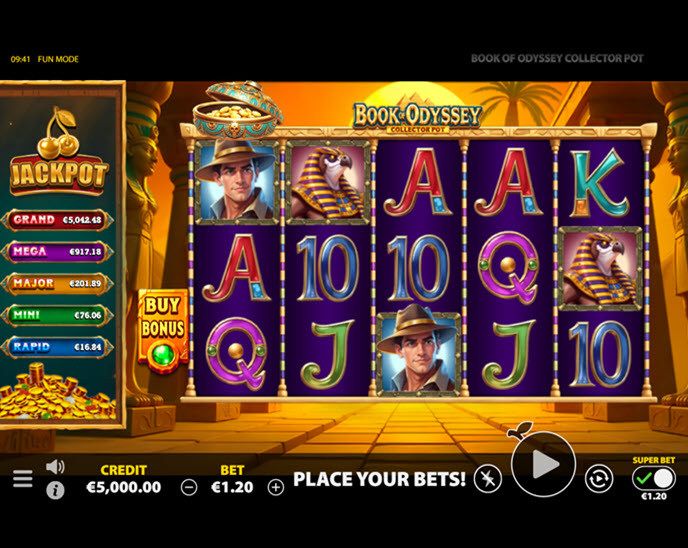This screenshot has width=688, height=548.
Task: Select the Mega jackpot display
Action: (57, 251)
